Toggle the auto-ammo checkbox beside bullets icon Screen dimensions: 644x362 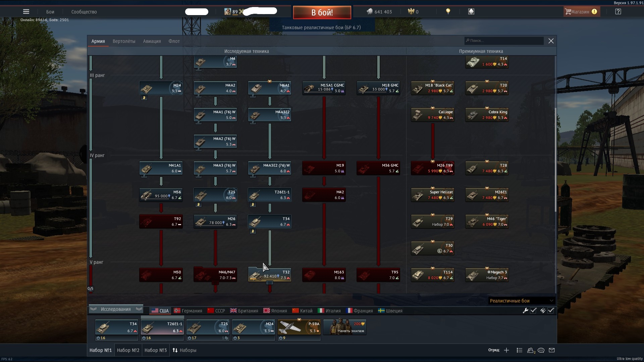pos(551,311)
